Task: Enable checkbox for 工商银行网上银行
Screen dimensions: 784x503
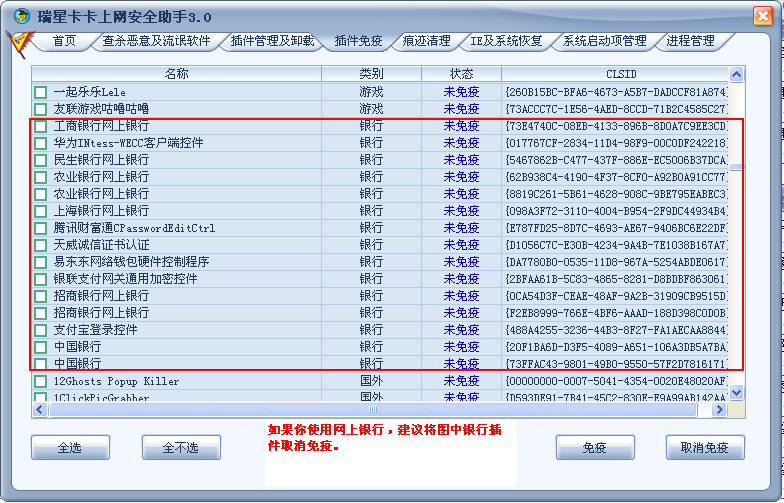Action: (40, 126)
